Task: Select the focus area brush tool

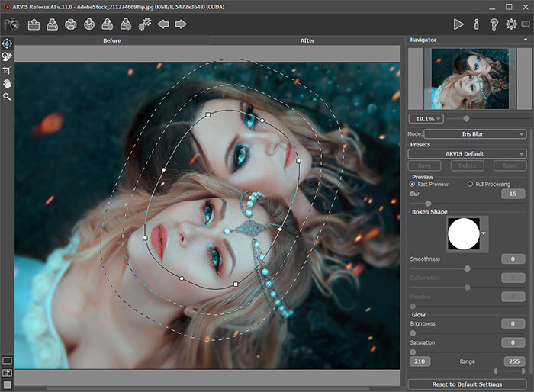Action: 7,56
